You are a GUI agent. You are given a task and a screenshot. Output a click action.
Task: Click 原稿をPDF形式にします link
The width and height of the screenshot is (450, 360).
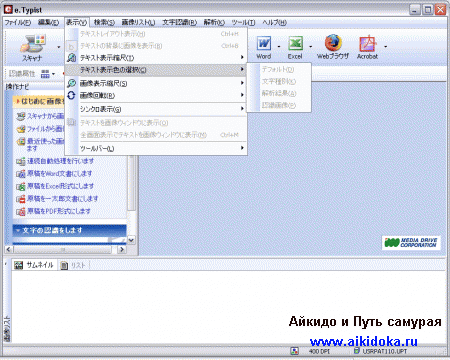tap(59, 211)
